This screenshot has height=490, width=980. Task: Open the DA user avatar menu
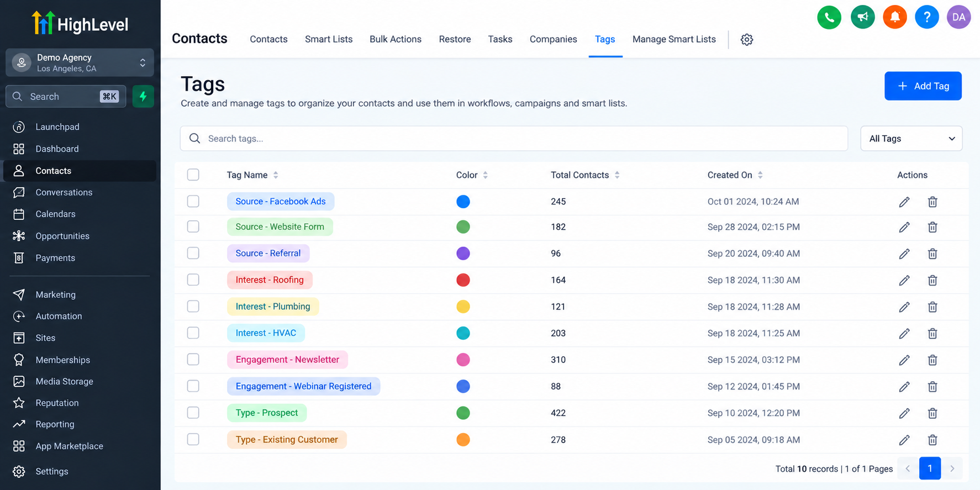point(959,17)
